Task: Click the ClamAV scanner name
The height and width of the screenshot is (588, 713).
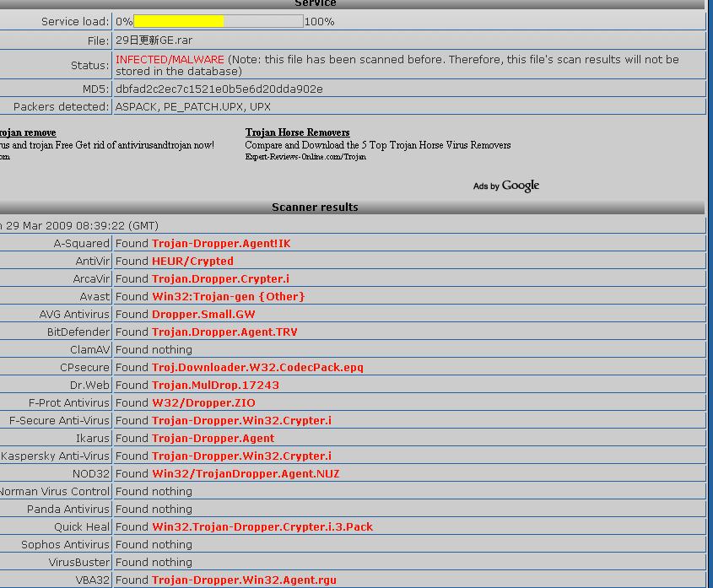Action: 90,350
